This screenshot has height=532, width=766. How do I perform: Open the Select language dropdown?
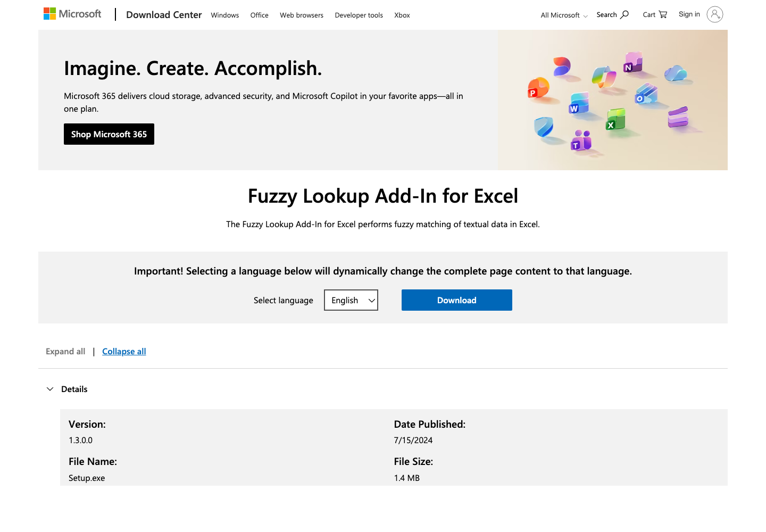(x=351, y=300)
